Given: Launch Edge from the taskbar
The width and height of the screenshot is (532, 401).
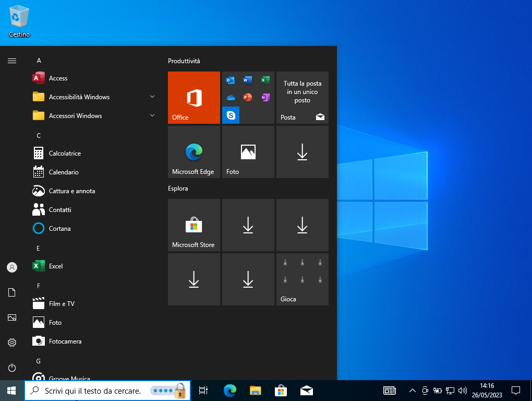Looking at the screenshot, I should pos(230,391).
